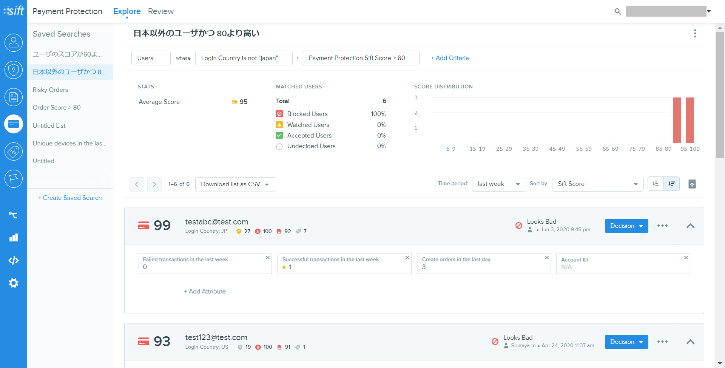Image resolution: width=725 pixels, height=368 pixels.
Task: Open the flag icon in sidebar
Action: coord(13,178)
